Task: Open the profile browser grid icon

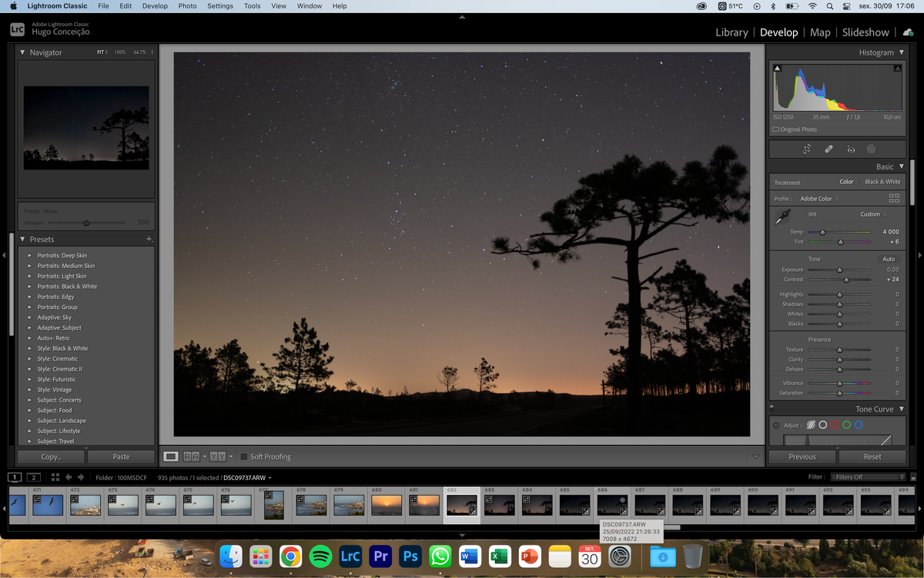Action: pos(894,199)
